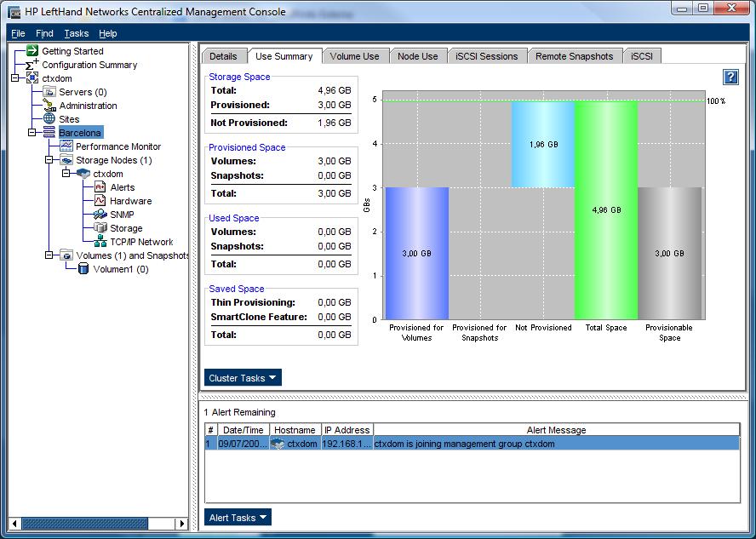The height and width of the screenshot is (539, 756).
Task: Open the iSCSI Sessions tab
Action: [486, 56]
